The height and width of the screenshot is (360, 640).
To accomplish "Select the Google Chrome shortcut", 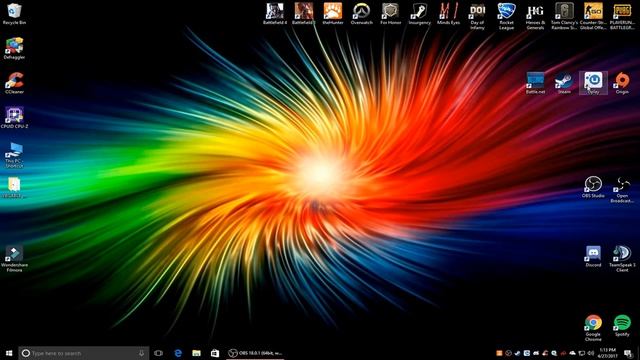I will click(593, 328).
